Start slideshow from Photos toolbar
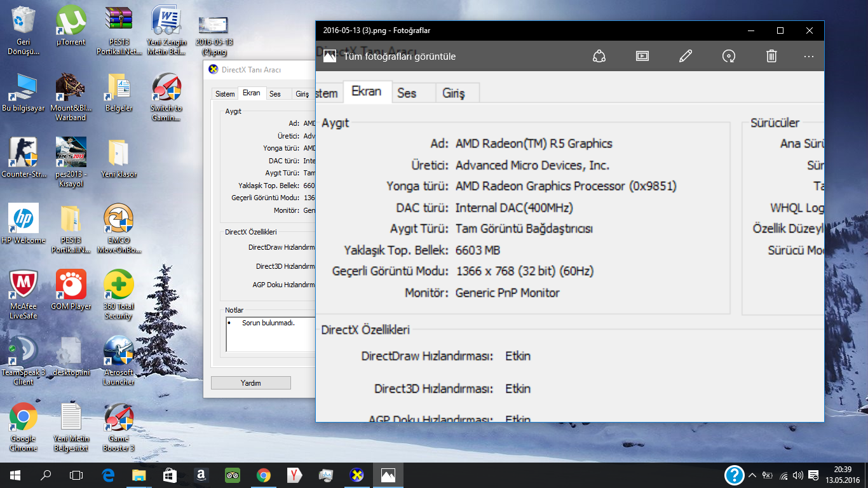This screenshot has width=868, height=488. [642, 56]
